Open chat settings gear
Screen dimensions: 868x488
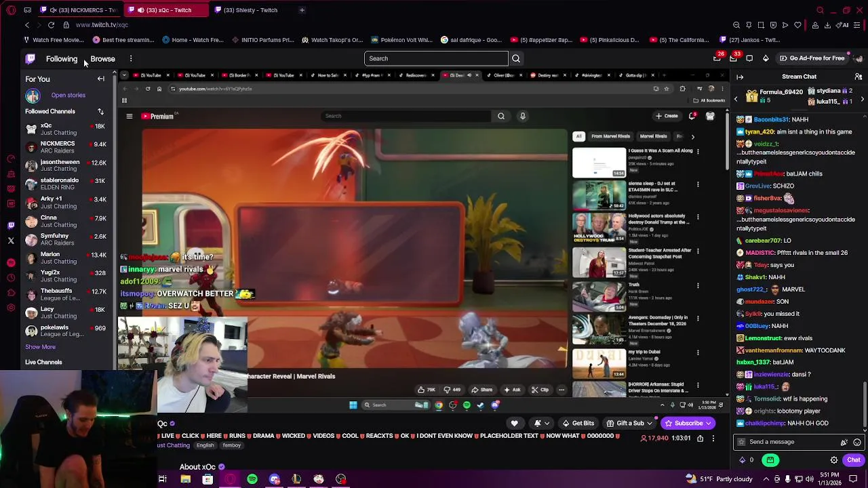(x=834, y=460)
